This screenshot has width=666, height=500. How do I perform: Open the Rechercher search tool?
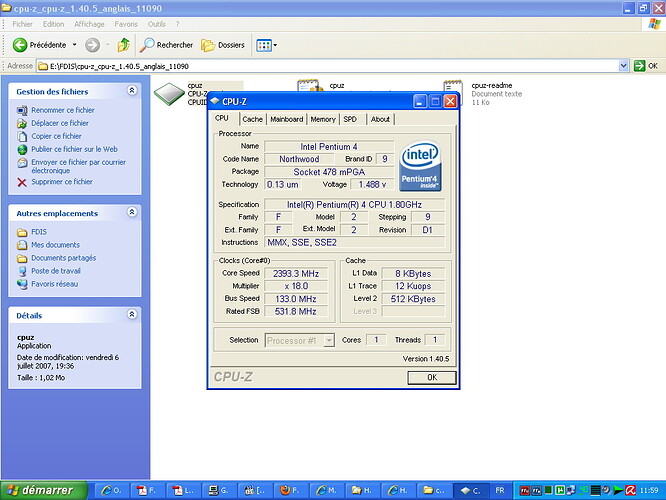pyautogui.click(x=166, y=45)
